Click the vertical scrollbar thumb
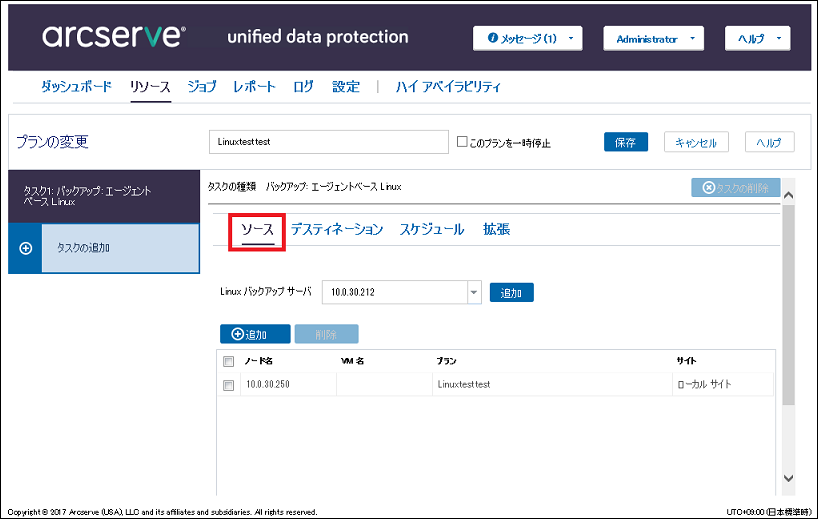Image resolution: width=818 pixels, height=519 pixels. pos(788,305)
